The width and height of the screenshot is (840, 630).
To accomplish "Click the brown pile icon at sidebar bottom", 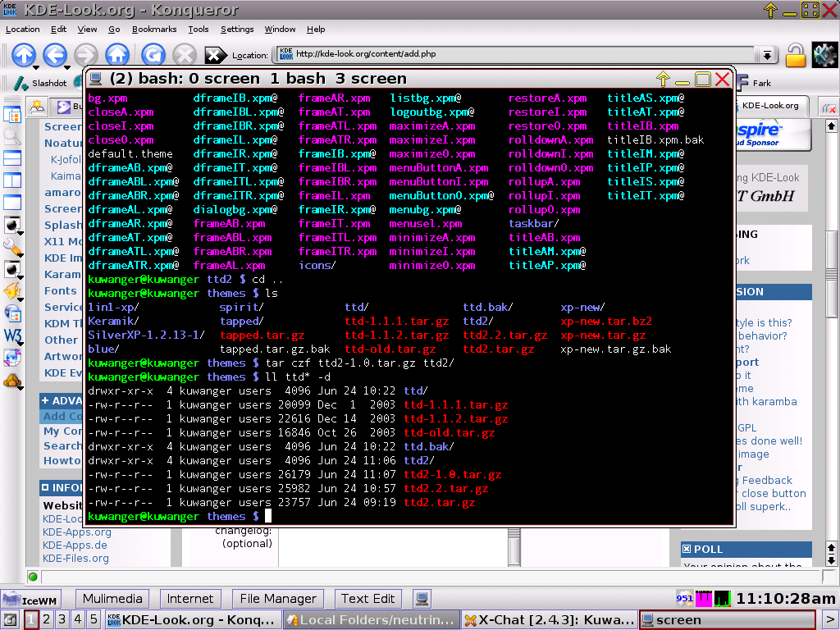I will pyautogui.click(x=11, y=381).
